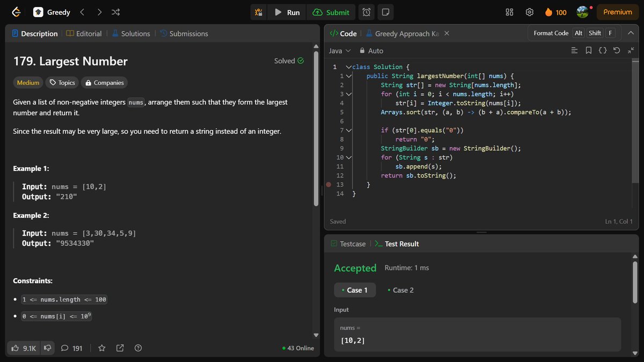The height and width of the screenshot is (362, 644).
Task: Downvote the problem with thumbs down
Action: [x=47, y=348]
